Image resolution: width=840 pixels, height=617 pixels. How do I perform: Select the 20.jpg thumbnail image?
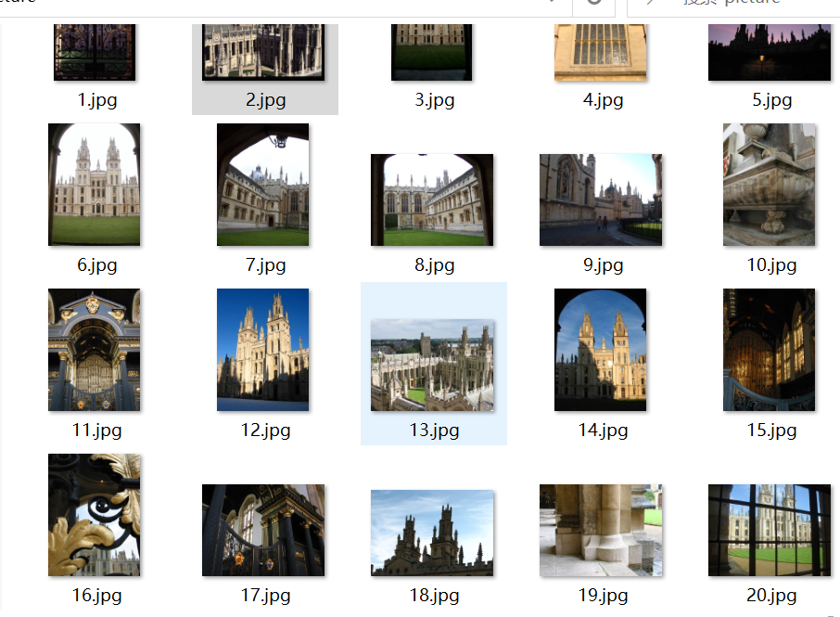[x=770, y=530]
